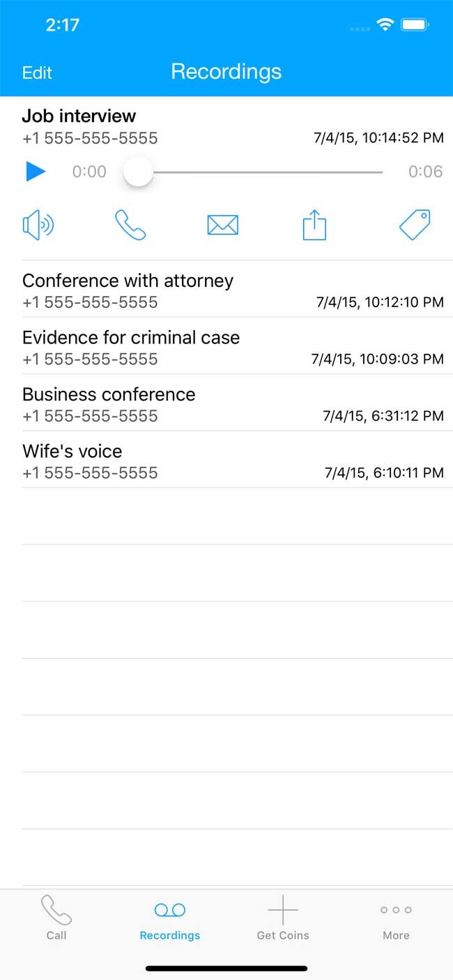453x980 pixels.
Task: Tap the speaker volume icon
Action: (38, 225)
